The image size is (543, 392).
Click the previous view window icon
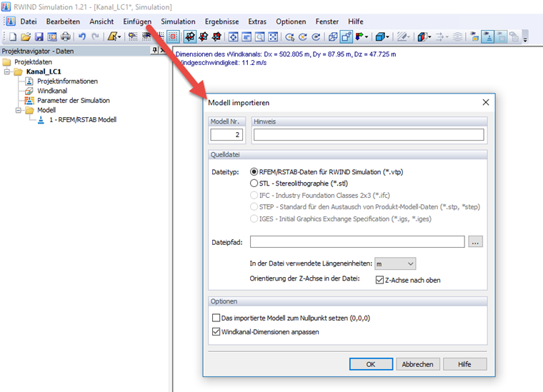tap(246, 36)
